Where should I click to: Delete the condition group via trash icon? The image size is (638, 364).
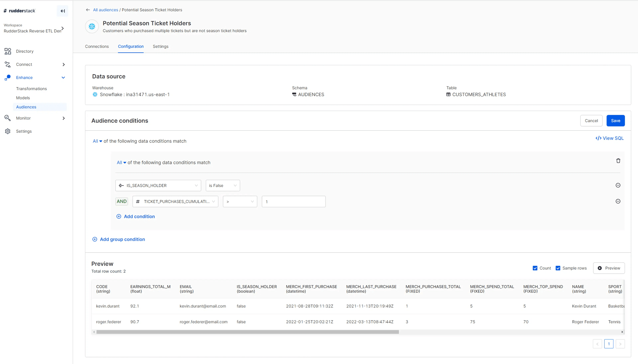[x=618, y=160]
